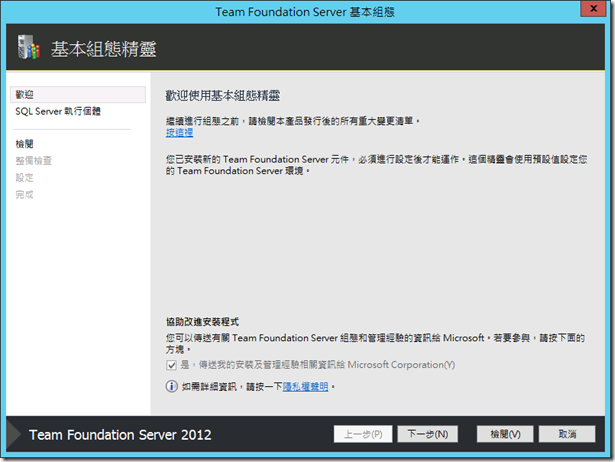Image resolution: width=615 pixels, height=462 pixels.
Task: Select the 設定 step in sidebar
Action: pyautogui.click(x=24, y=178)
